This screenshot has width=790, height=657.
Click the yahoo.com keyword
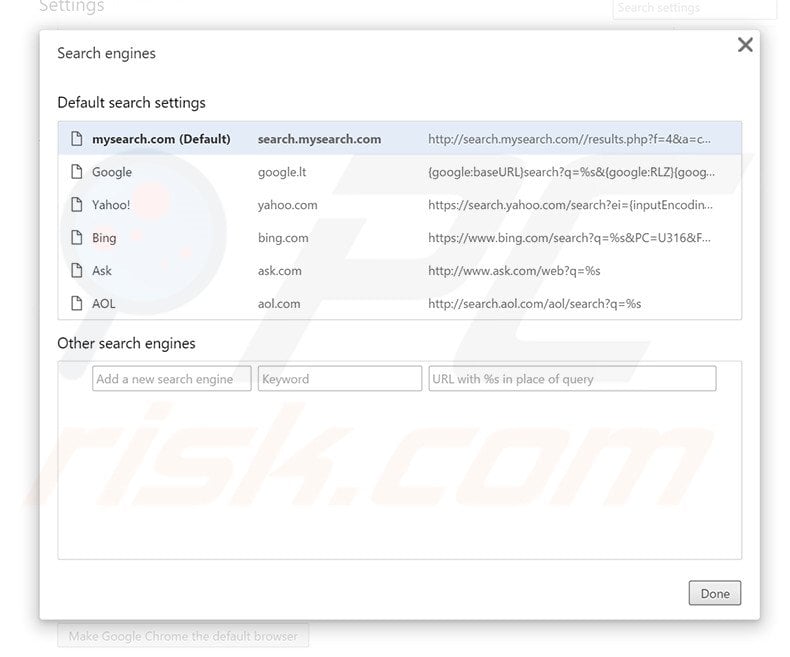(288, 205)
